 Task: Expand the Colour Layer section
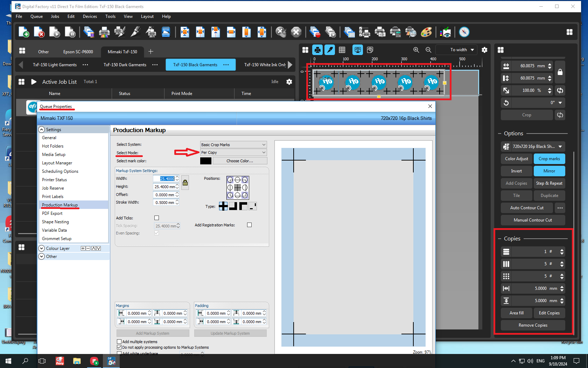(42, 248)
